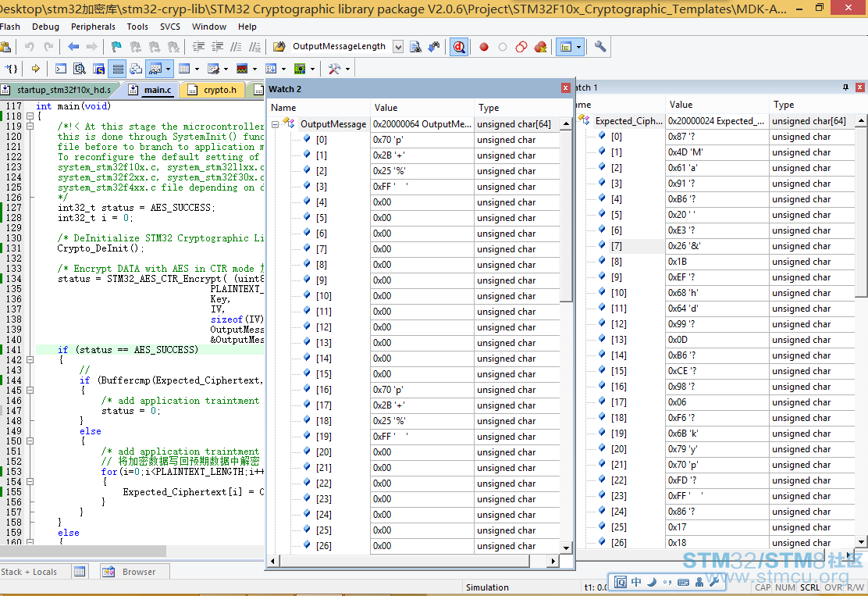Screen dimensions: 868x596
Task: Toggle the Registers Window icon
Action: click(117, 69)
